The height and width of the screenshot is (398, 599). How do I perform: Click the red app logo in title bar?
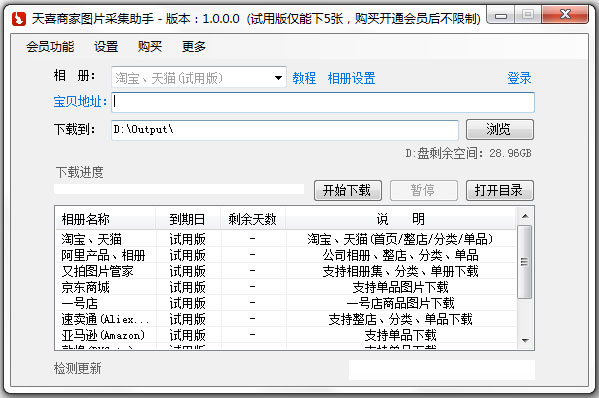click(x=19, y=18)
